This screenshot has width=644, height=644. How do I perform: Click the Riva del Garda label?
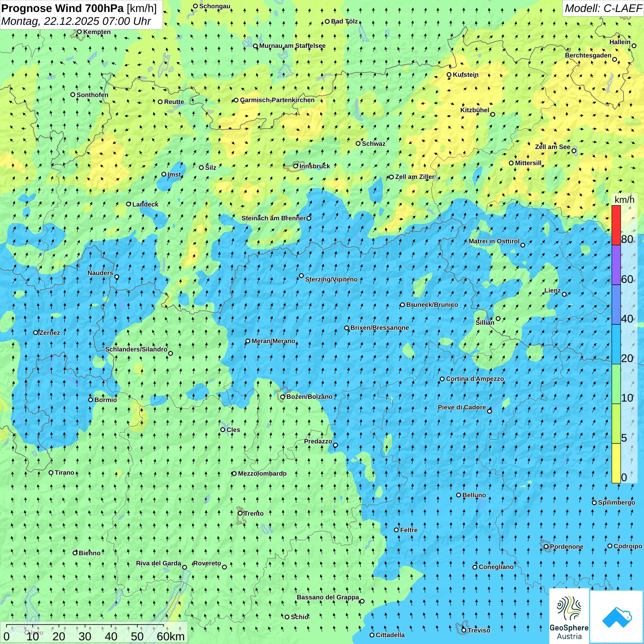click(159, 563)
